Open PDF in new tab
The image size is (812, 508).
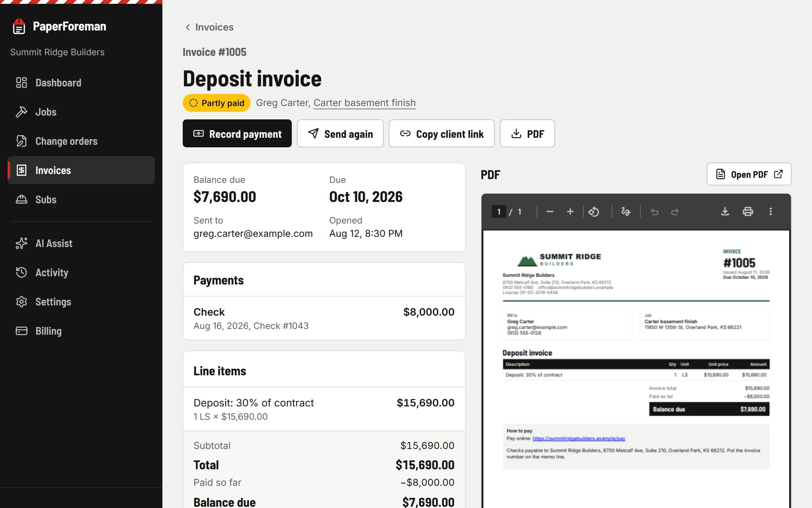point(749,174)
